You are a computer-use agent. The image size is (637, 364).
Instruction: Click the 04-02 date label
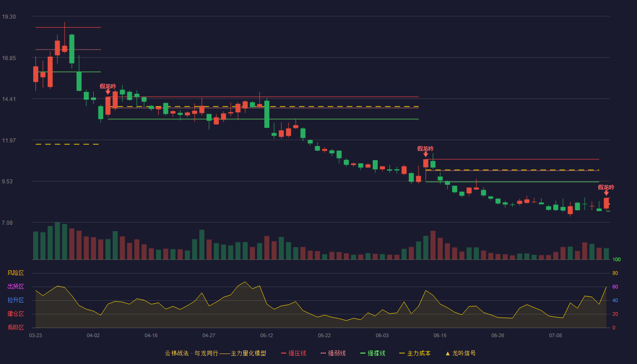coord(93,335)
